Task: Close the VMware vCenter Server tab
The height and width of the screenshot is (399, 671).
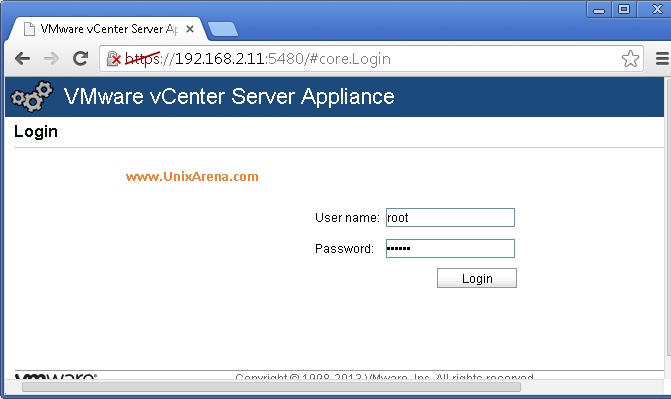Action: (190, 29)
